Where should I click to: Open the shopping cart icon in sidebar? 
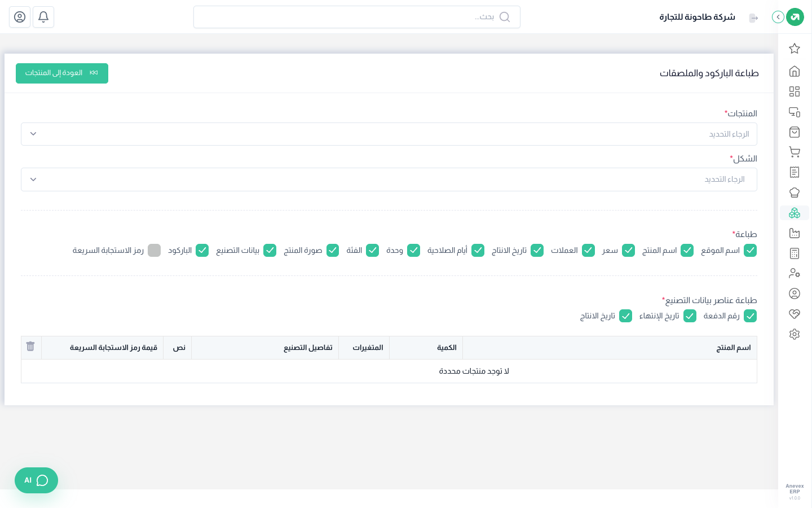[795, 152]
